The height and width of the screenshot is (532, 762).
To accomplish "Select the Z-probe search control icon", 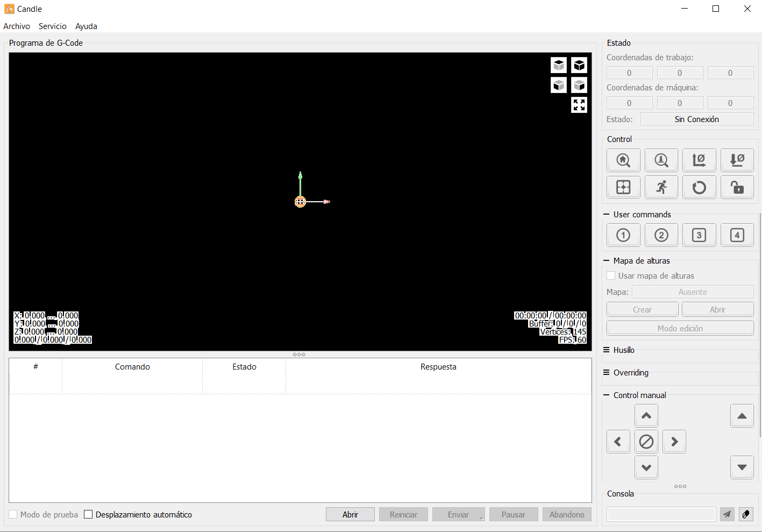I will click(x=661, y=160).
